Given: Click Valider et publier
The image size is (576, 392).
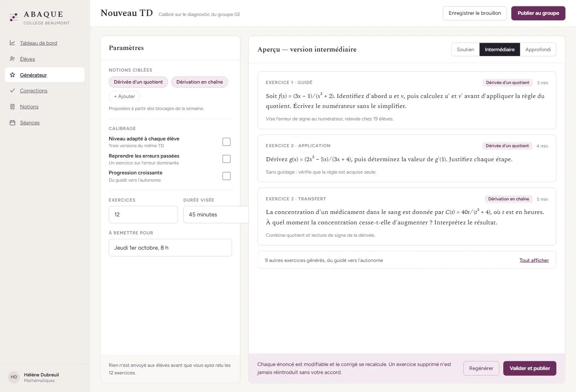Looking at the screenshot, I should pyautogui.click(x=530, y=368).
